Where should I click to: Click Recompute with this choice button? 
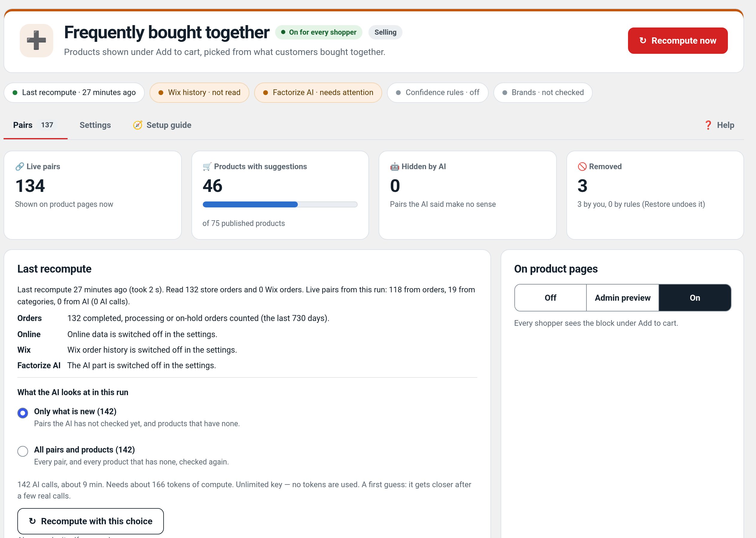pos(91,521)
